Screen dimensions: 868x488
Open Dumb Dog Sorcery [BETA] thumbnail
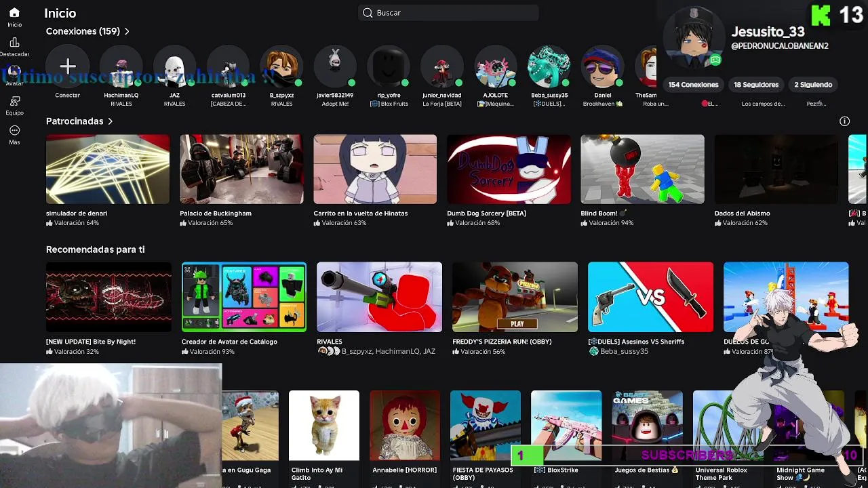509,169
